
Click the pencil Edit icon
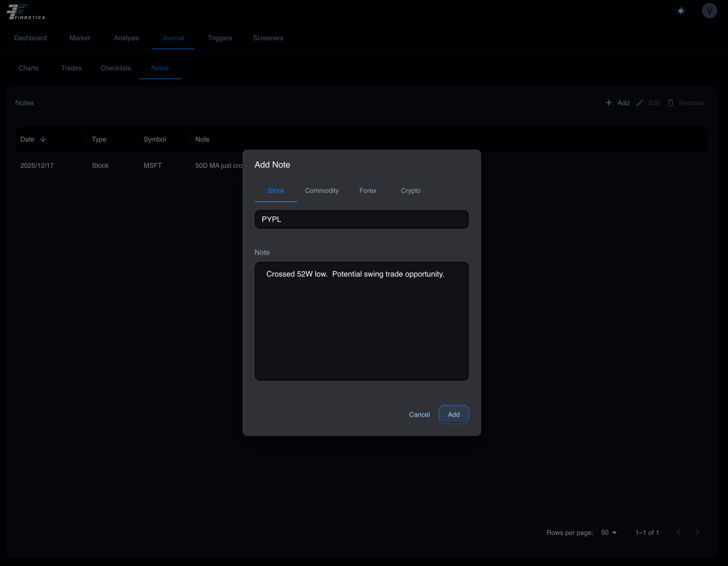point(640,103)
